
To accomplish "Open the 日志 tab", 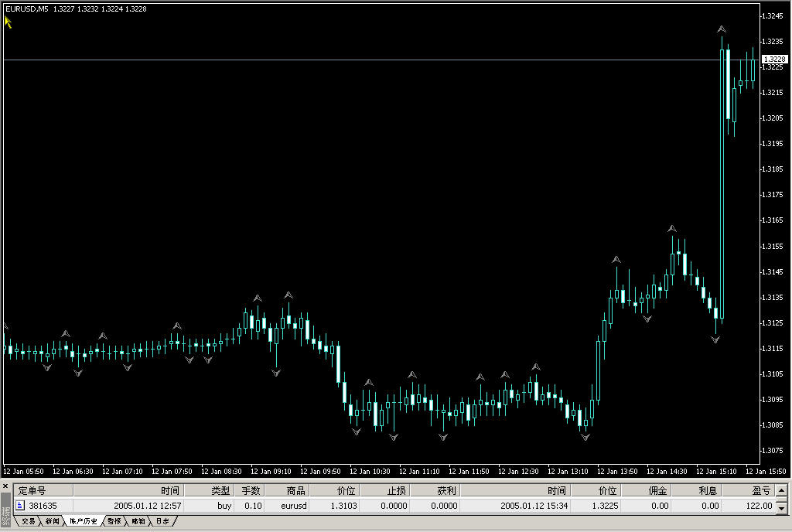I will coord(162,521).
